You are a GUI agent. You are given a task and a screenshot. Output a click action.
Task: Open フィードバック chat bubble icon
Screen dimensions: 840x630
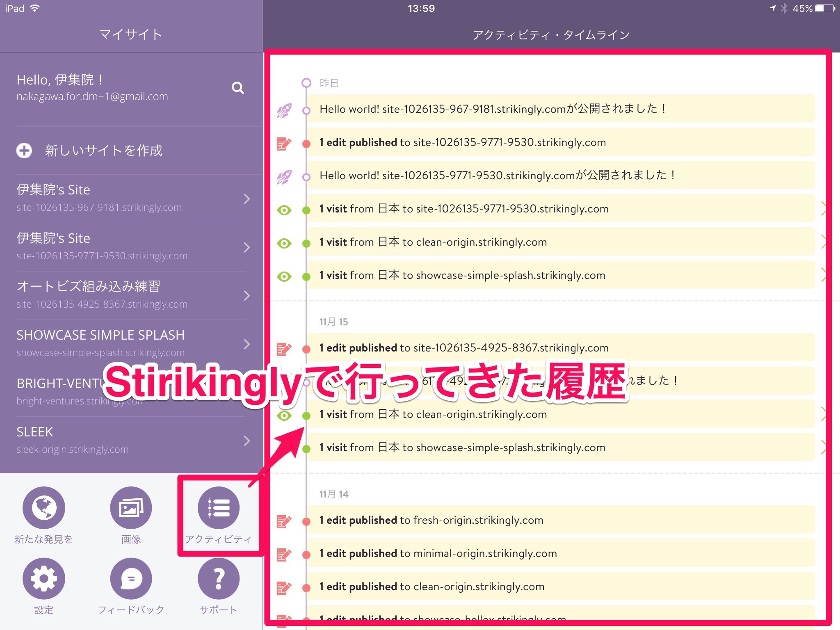[x=131, y=578]
